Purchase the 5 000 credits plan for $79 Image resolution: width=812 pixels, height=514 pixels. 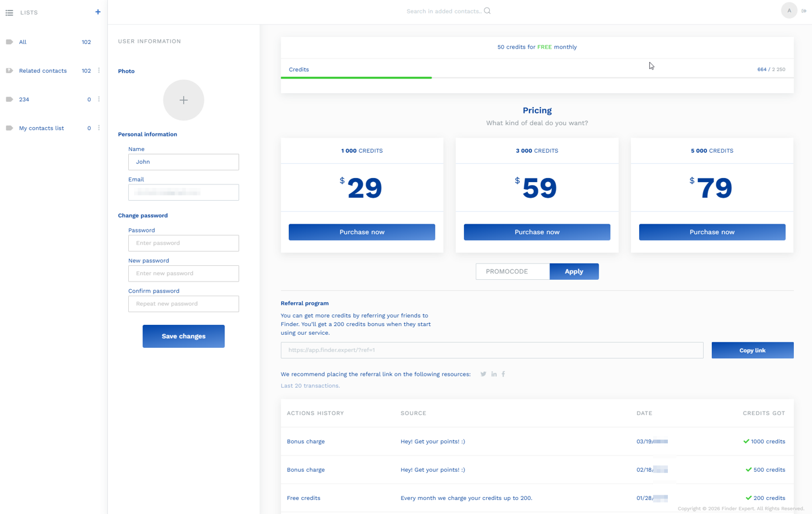[712, 232]
